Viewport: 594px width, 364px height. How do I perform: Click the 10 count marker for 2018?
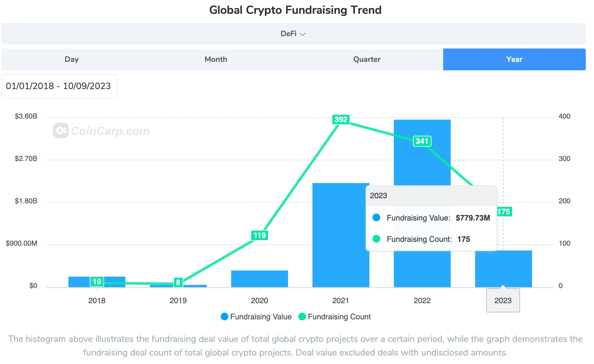click(97, 282)
